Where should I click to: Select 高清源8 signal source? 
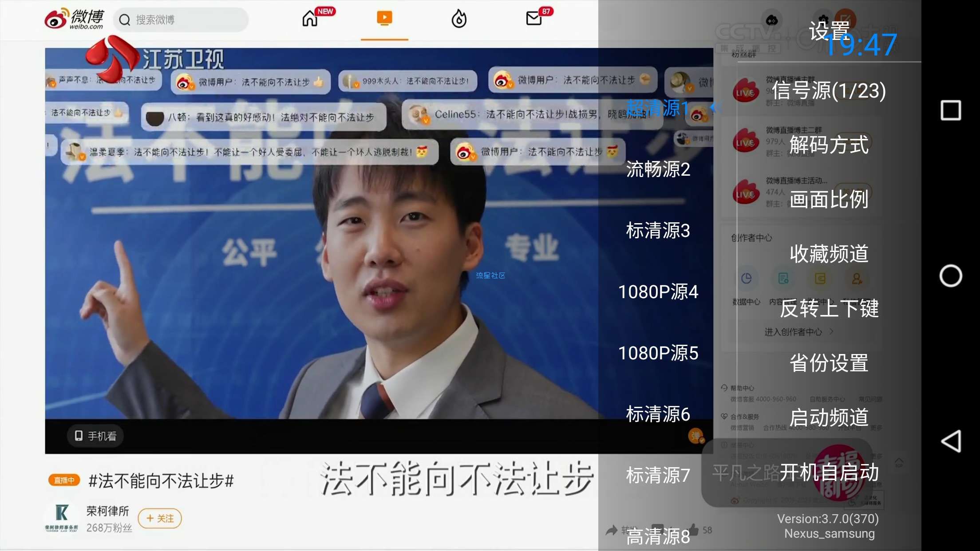tap(658, 536)
